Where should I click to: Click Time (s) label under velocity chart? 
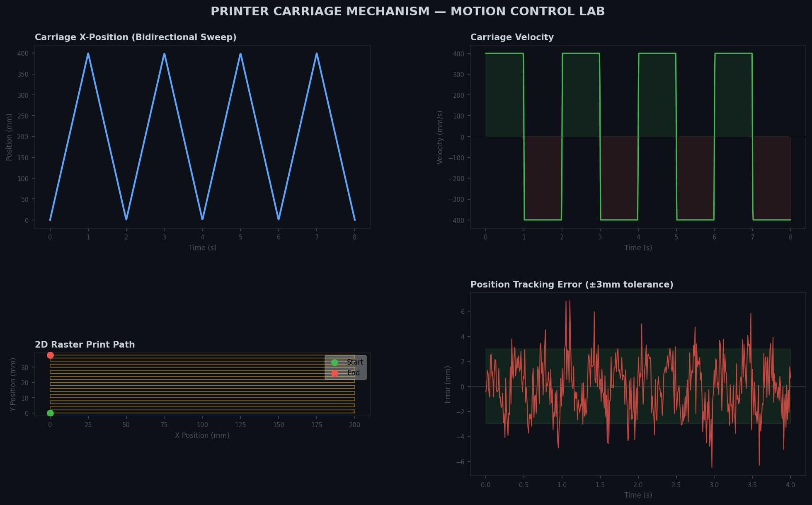coord(638,248)
